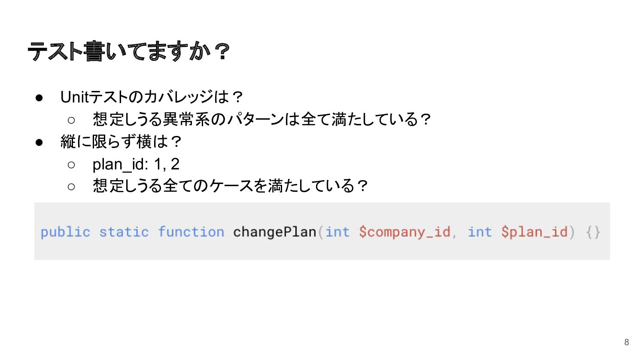Click the function keyword in code
This screenshot has width=644, height=362.
[x=191, y=232]
